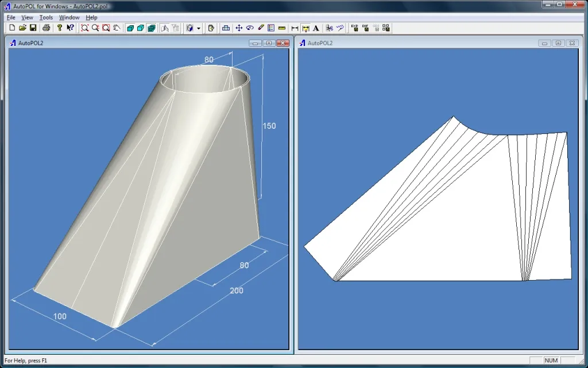Open the shaded 3D view mode icon

pos(152,28)
